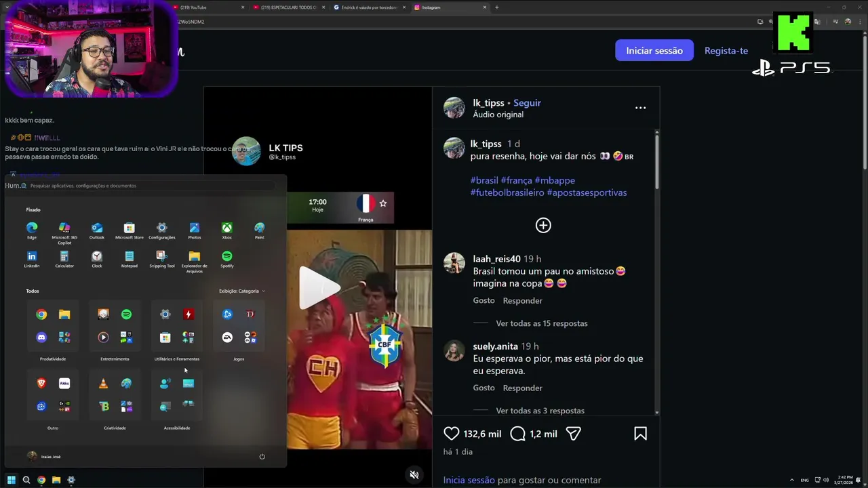
Task: Click the Iniciar sessão button
Action: click(x=654, y=51)
